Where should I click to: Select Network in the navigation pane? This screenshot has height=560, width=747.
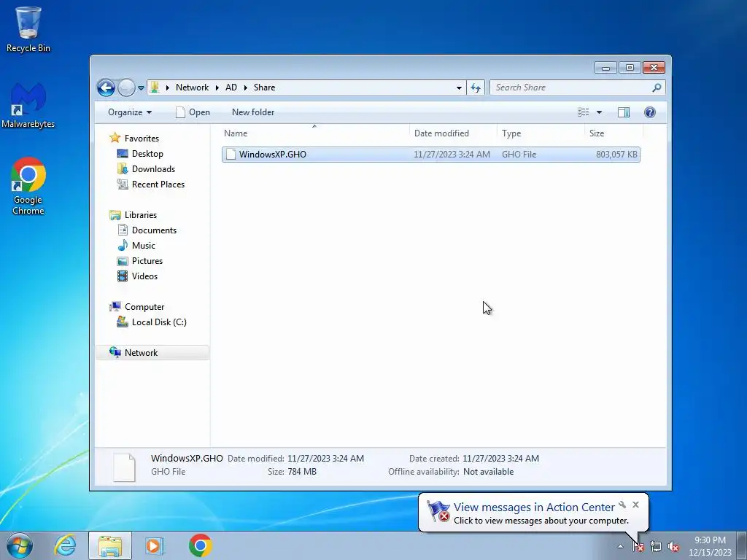tap(152, 353)
